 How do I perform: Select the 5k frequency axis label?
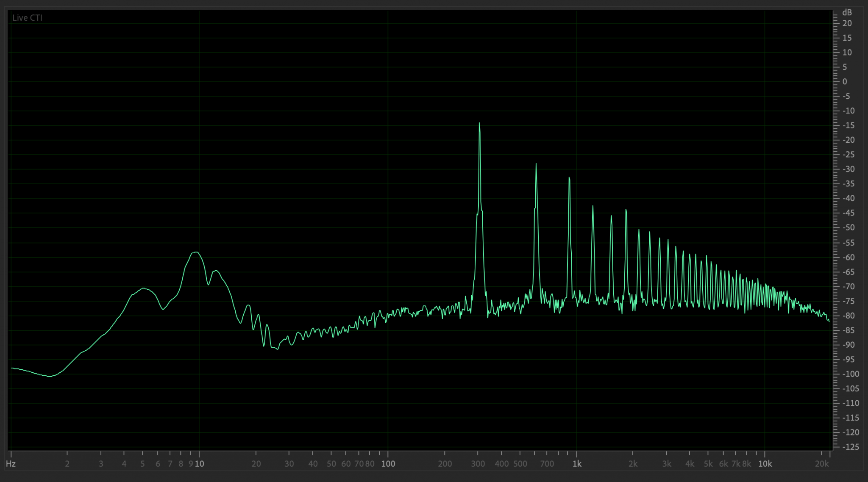point(708,464)
